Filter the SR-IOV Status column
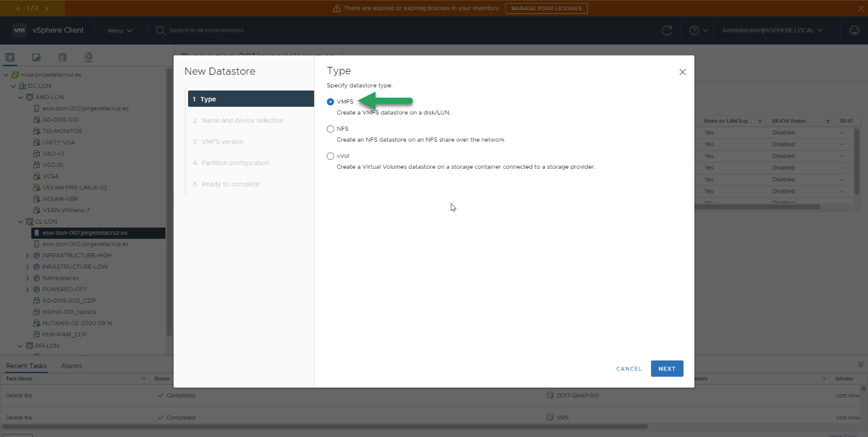 [827, 121]
